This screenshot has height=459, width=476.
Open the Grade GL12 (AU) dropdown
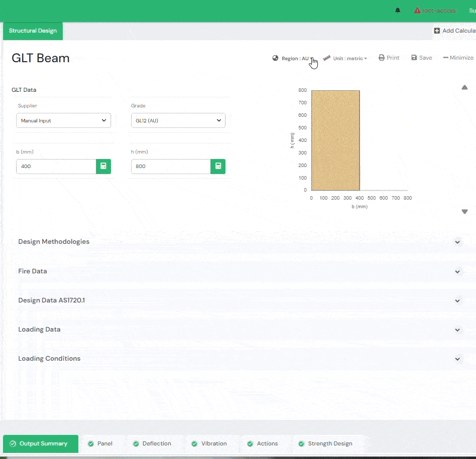[178, 120]
